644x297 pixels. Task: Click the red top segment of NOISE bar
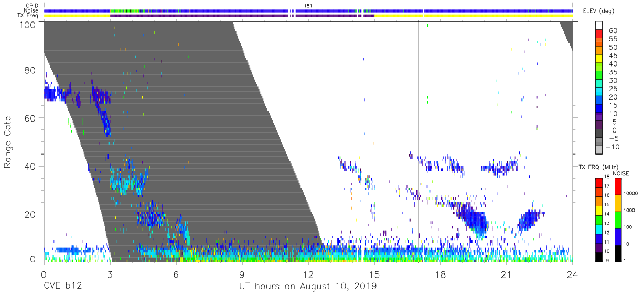(x=618, y=186)
